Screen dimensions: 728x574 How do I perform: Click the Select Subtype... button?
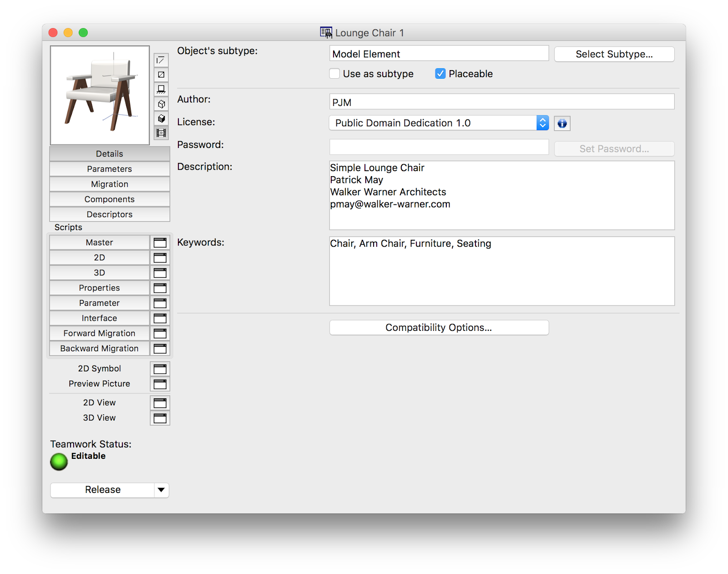click(614, 54)
